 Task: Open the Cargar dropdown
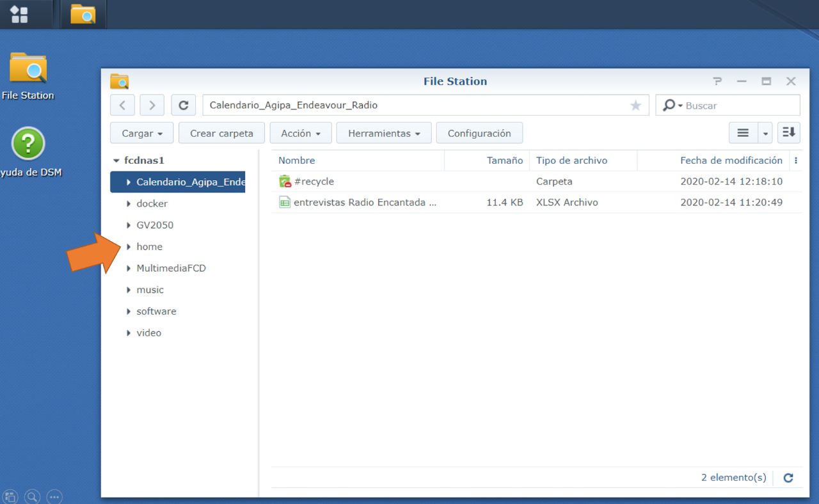pos(142,133)
